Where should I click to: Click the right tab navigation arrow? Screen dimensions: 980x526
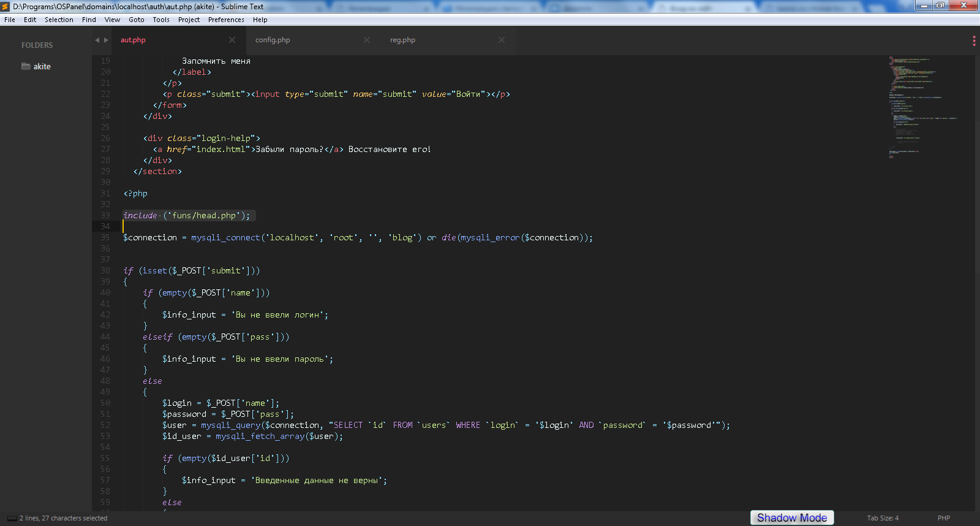[106, 40]
